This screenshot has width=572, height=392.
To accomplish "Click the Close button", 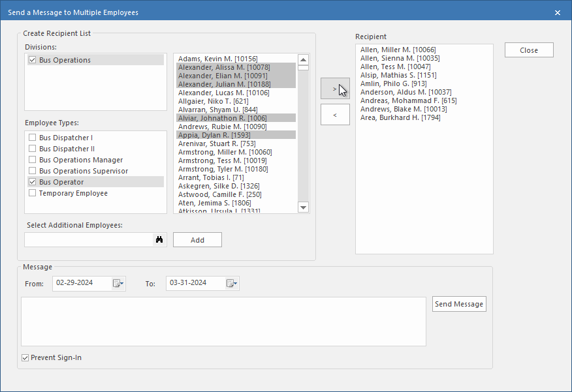I will click(528, 50).
